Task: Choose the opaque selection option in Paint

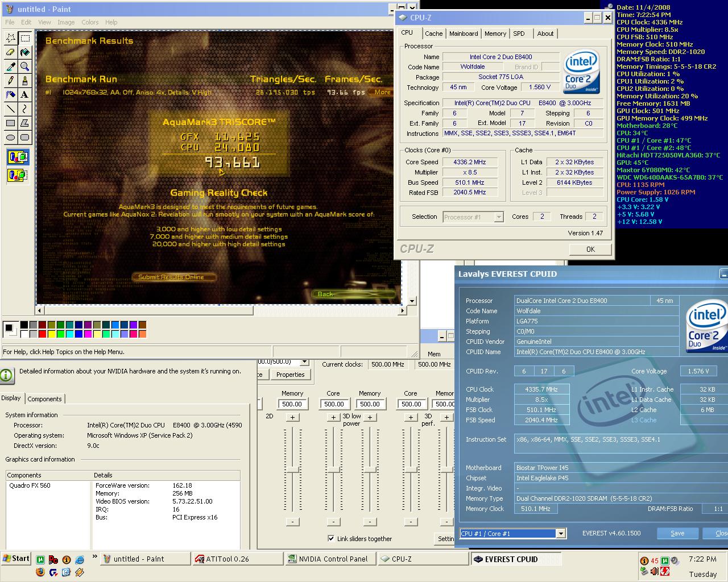Action: (x=18, y=157)
